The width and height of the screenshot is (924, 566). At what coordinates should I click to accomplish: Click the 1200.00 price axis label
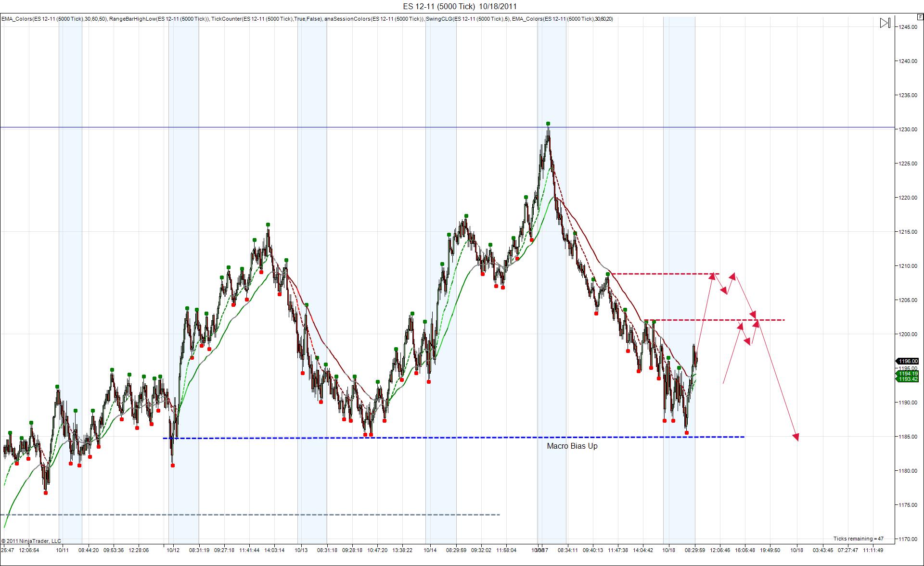tap(908, 334)
